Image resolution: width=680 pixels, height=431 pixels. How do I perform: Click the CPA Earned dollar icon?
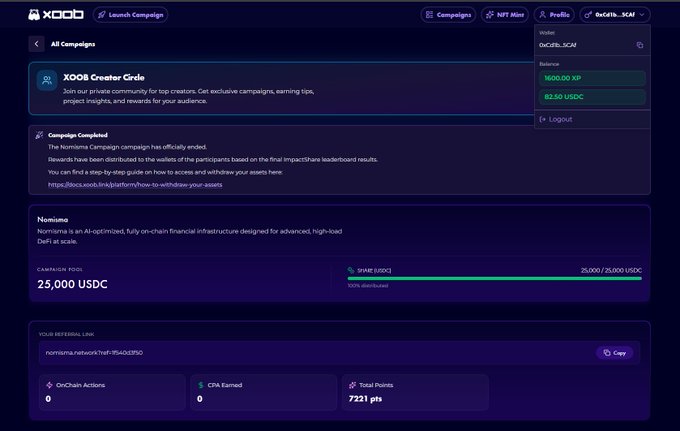tap(201, 385)
